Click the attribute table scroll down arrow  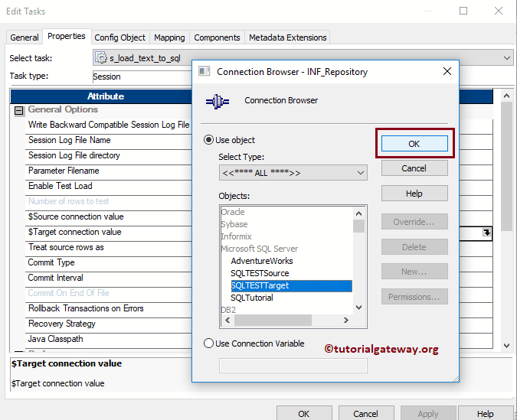[506, 346]
